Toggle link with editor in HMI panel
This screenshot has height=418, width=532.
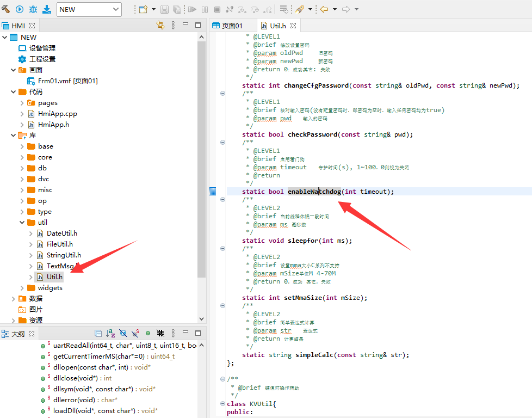(x=160, y=25)
